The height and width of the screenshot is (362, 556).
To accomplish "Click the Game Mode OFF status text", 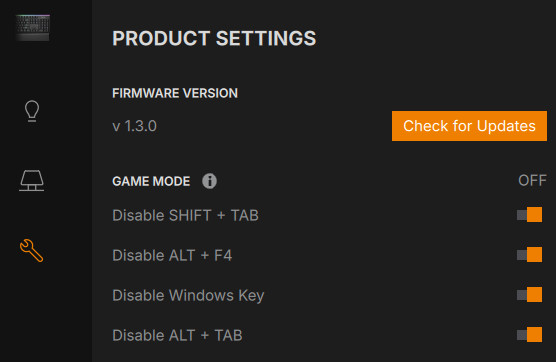I will (532, 180).
